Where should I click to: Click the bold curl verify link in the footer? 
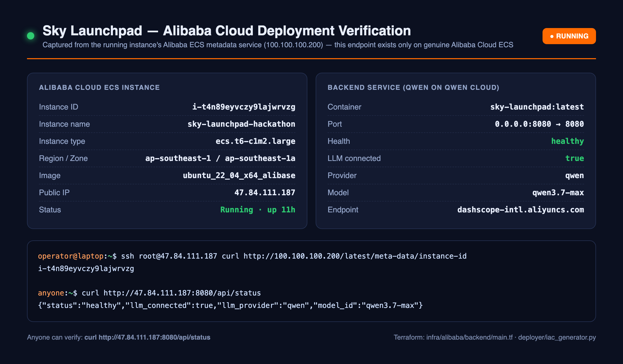pyautogui.click(x=147, y=337)
